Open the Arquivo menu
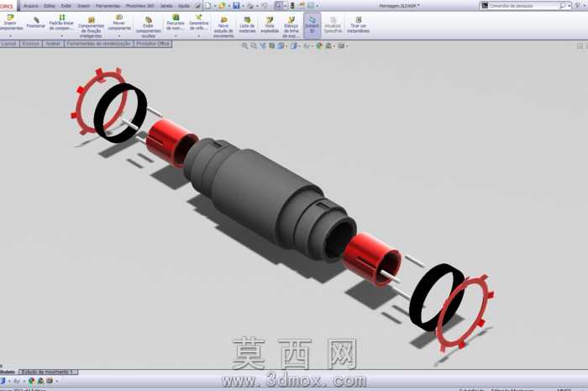This screenshot has height=391, width=588. pos(31,6)
